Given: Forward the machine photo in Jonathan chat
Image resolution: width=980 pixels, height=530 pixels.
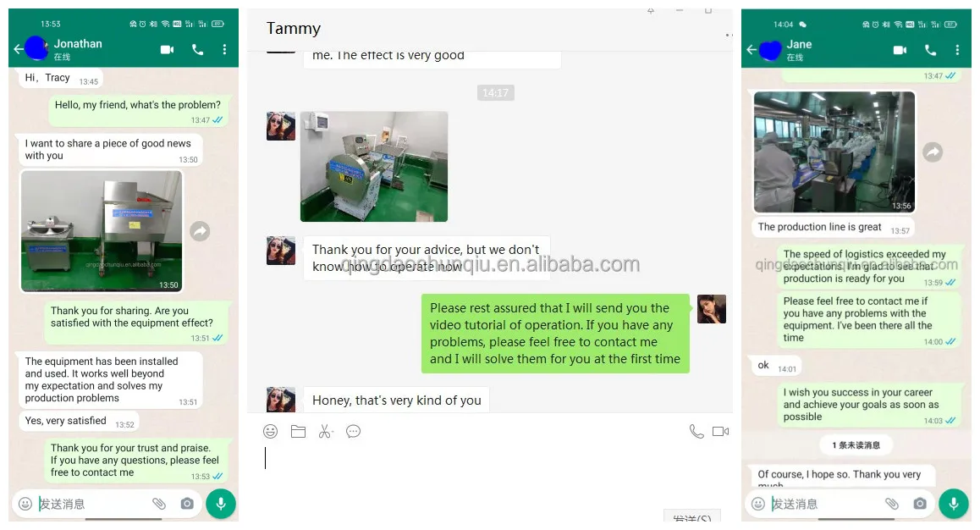Looking at the screenshot, I should [200, 231].
